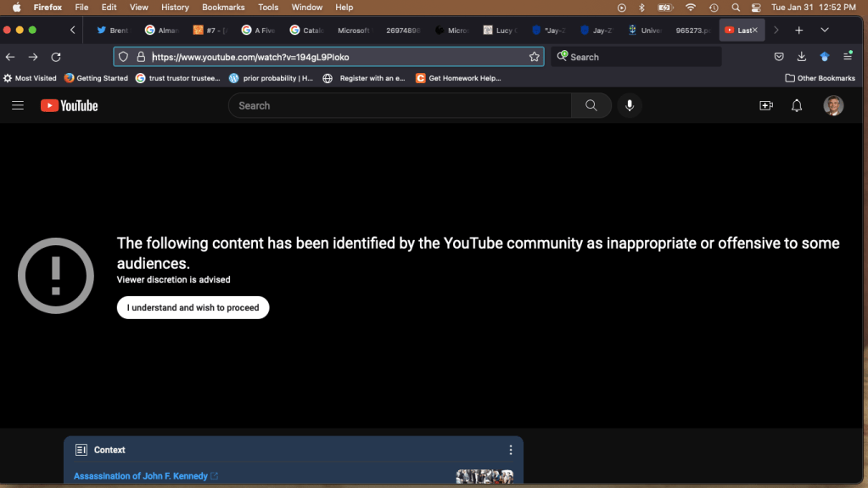The image size is (868, 488).
Task: Open the Assassination of John F. Kennedy link
Action: [141, 476]
